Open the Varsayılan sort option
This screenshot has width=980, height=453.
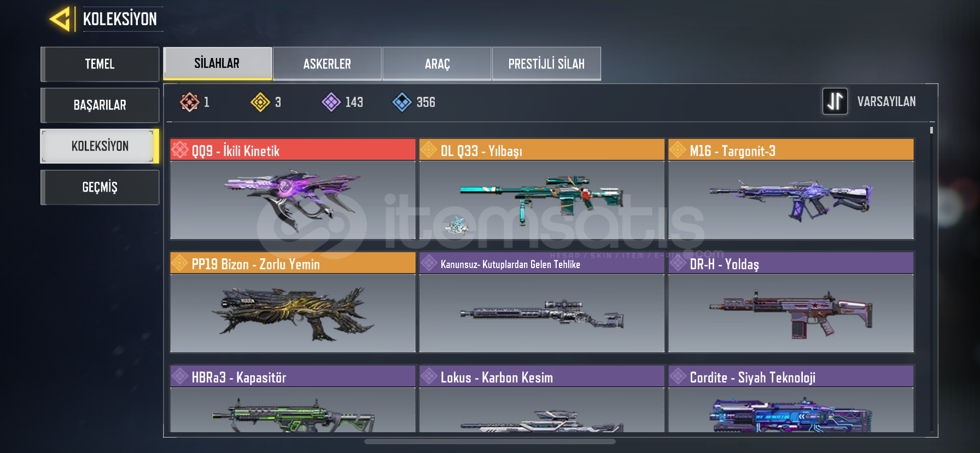click(886, 102)
